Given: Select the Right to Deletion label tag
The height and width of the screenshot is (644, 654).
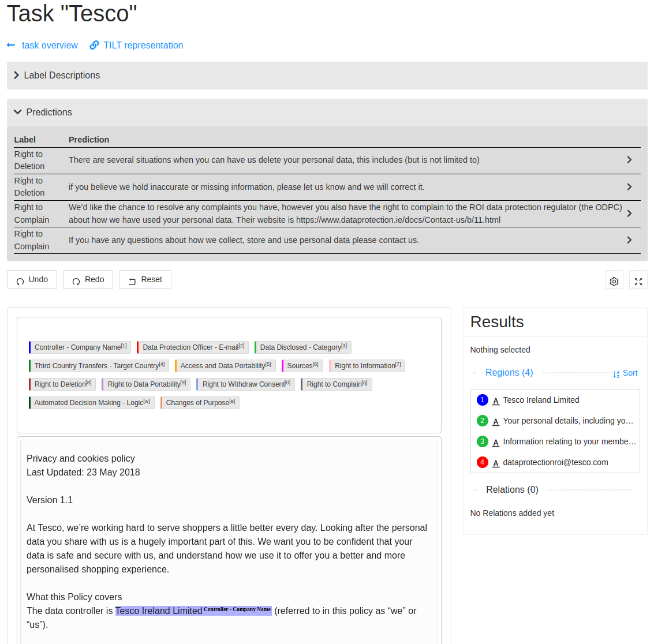Looking at the screenshot, I should pos(62,384).
